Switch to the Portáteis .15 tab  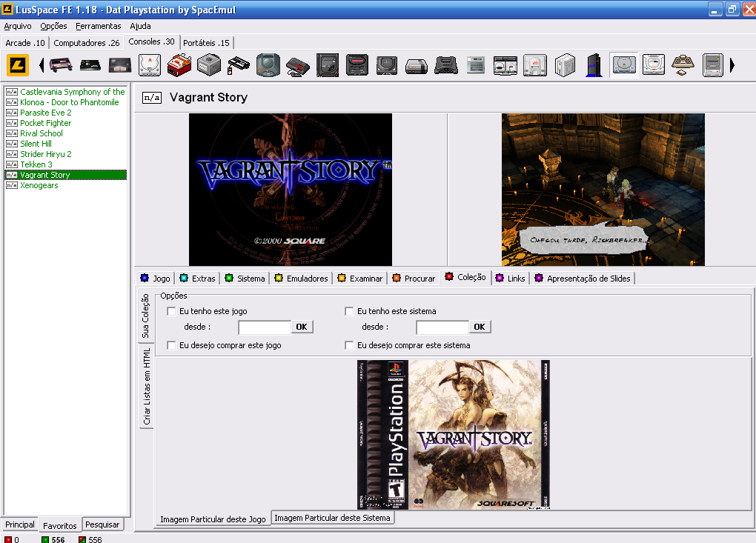[206, 43]
